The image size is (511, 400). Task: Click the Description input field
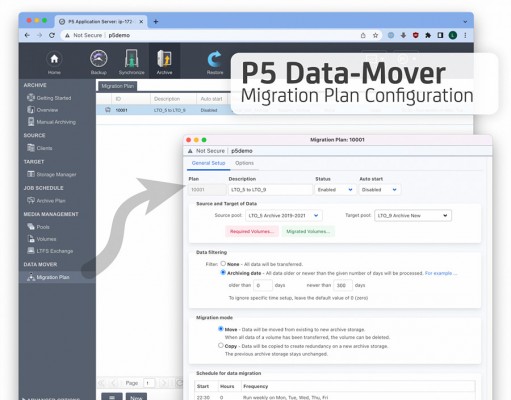coord(270,190)
